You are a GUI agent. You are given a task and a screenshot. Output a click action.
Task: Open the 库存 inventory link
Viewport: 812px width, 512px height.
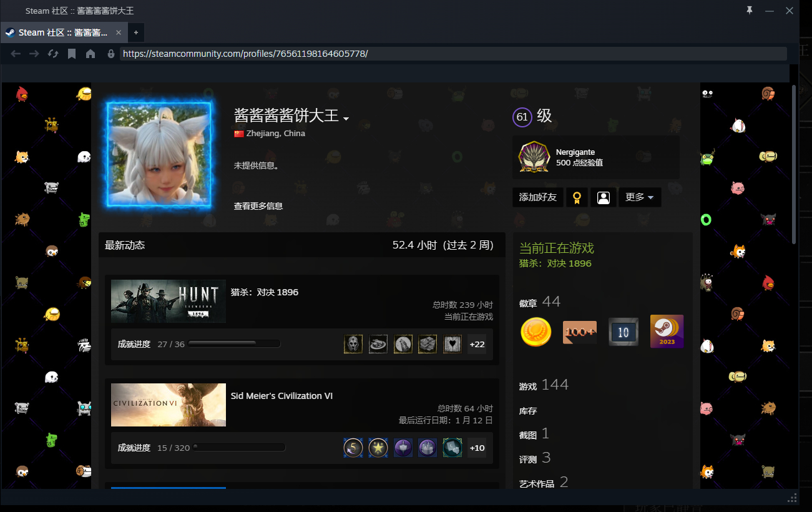click(528, 411)
